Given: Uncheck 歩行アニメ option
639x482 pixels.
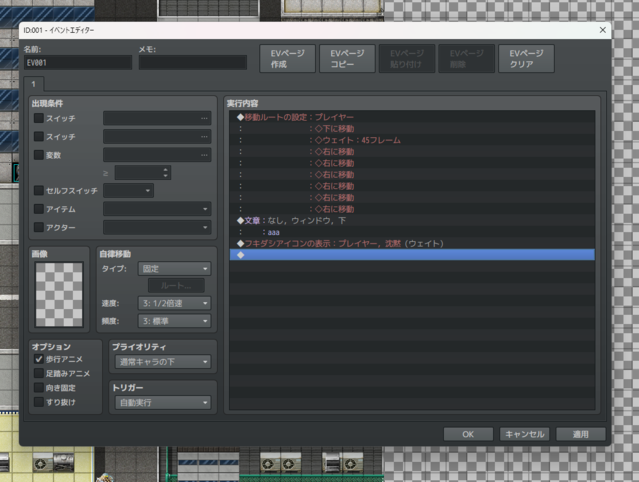Looking at the screenshot, I should [39, 359].
